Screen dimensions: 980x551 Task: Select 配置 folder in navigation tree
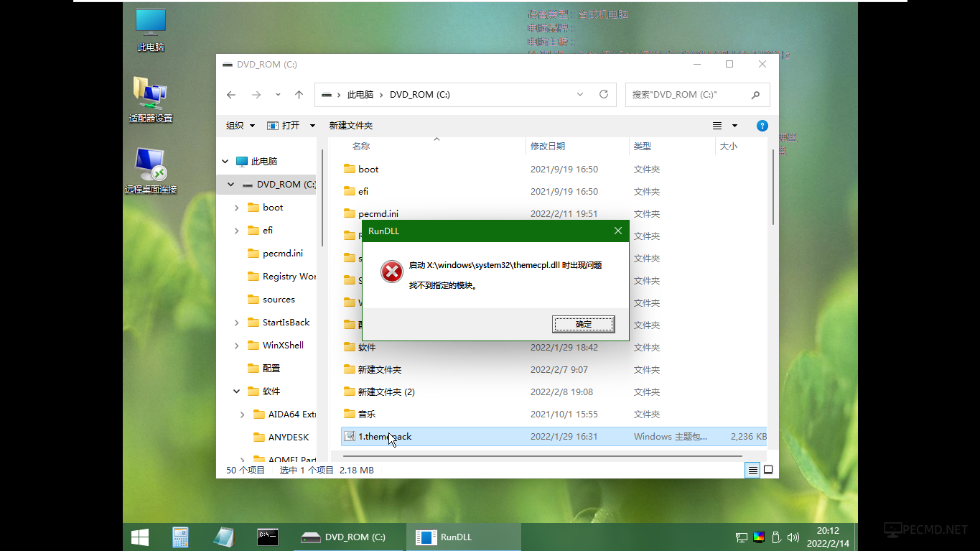[263, 369]
